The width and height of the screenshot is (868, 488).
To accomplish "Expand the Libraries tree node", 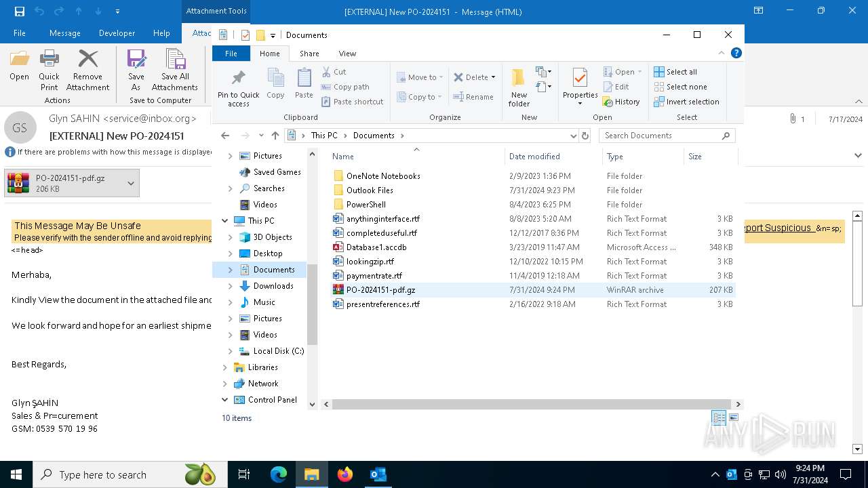I will coord(224,367).
